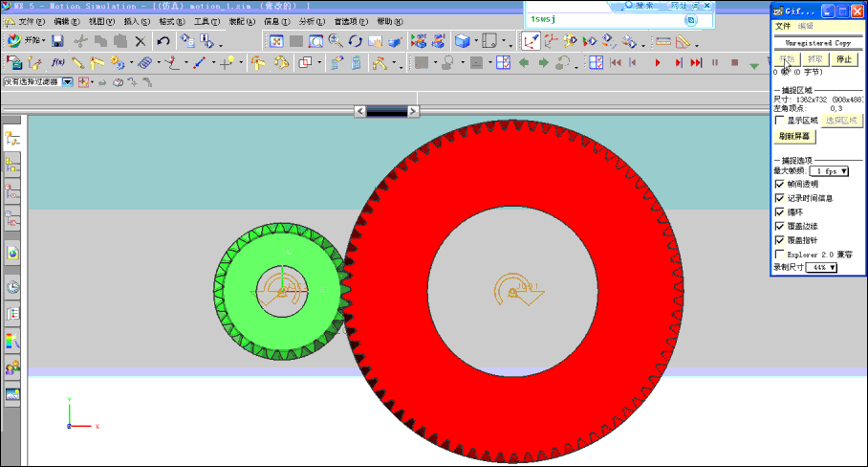868x467 pixels.
Task: Play the animation forward
Action: (658, 63)
